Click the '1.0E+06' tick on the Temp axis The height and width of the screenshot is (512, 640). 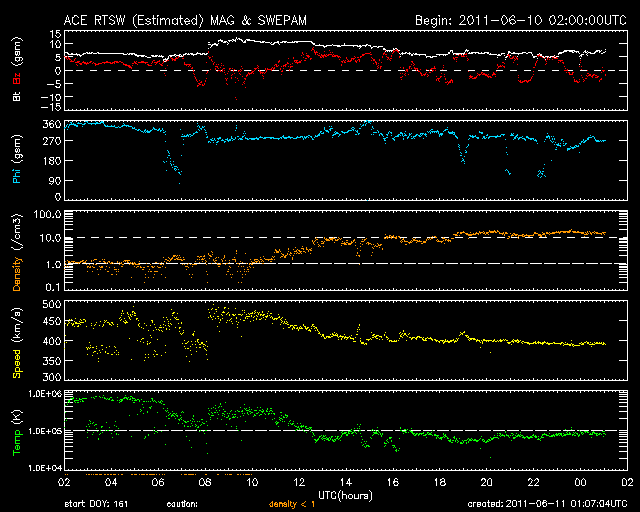[x=45, y=394]
